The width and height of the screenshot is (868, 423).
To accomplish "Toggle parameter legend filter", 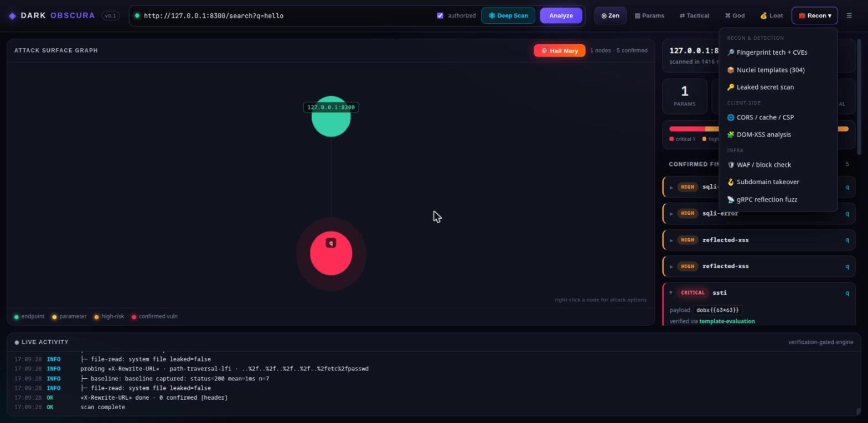I will click(x=69, y=317).
